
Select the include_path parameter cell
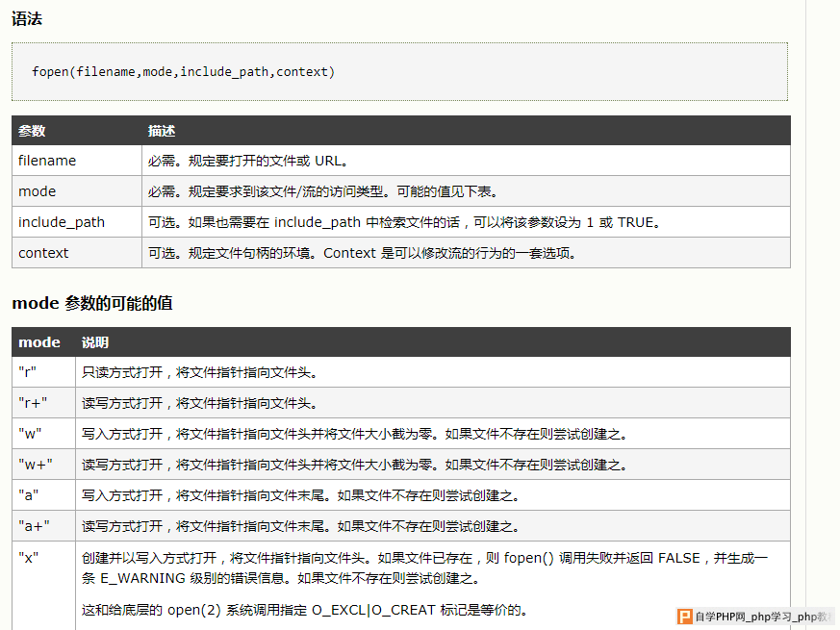[77, 222]
